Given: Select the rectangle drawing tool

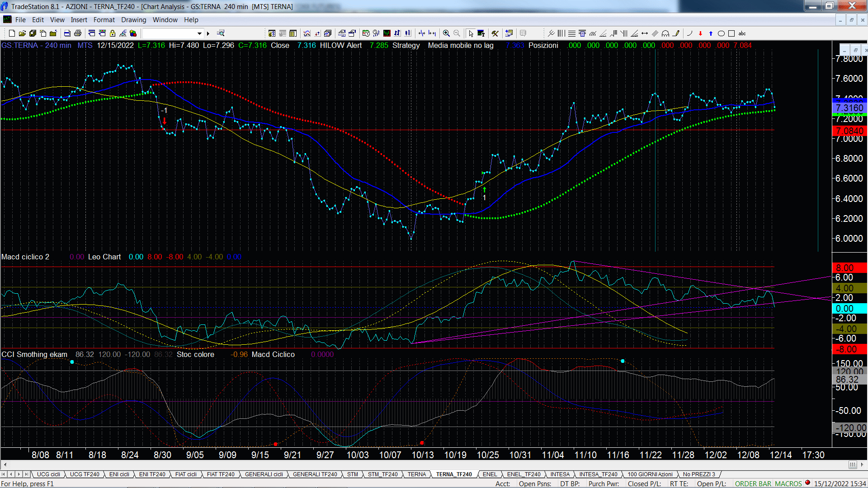Looking at the screenshot, I should click(731, 33).
